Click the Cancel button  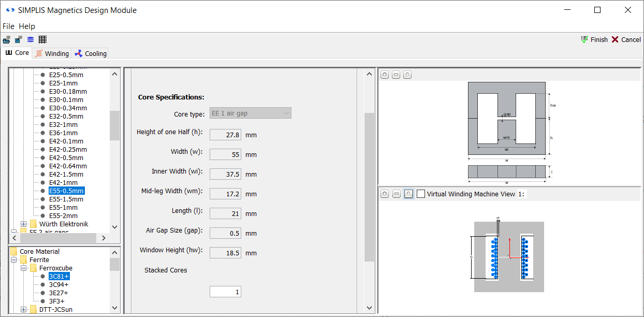(x=626, y=40)
